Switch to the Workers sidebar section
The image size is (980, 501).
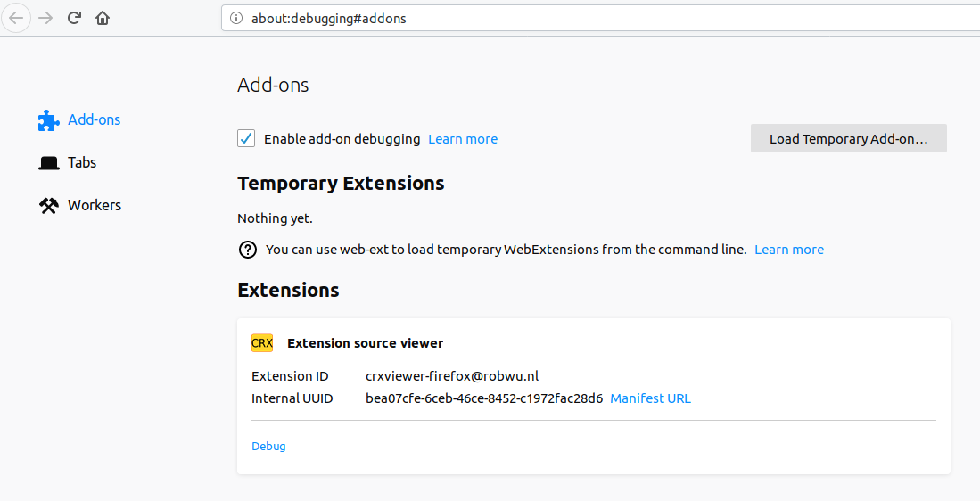pos(95,205)
